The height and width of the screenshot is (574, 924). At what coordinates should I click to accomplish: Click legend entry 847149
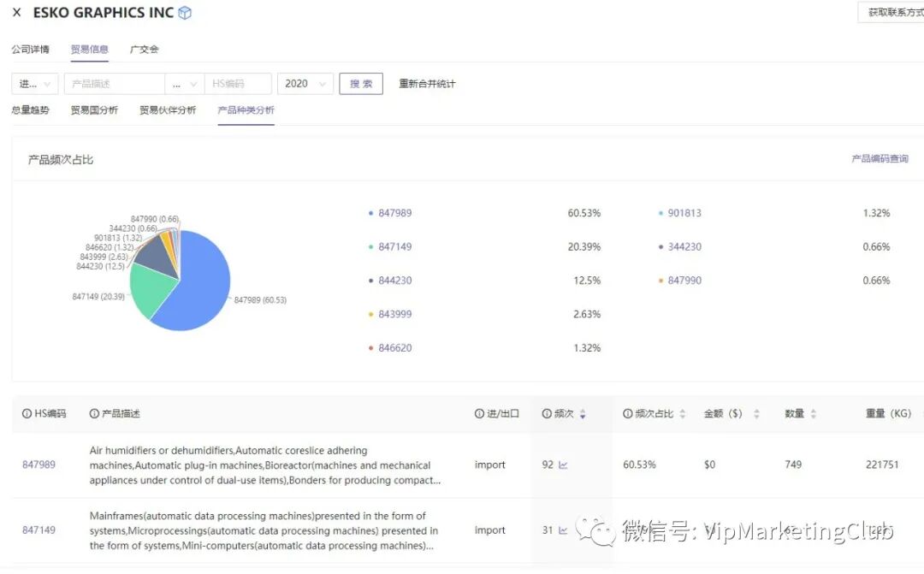coord(394,246)
